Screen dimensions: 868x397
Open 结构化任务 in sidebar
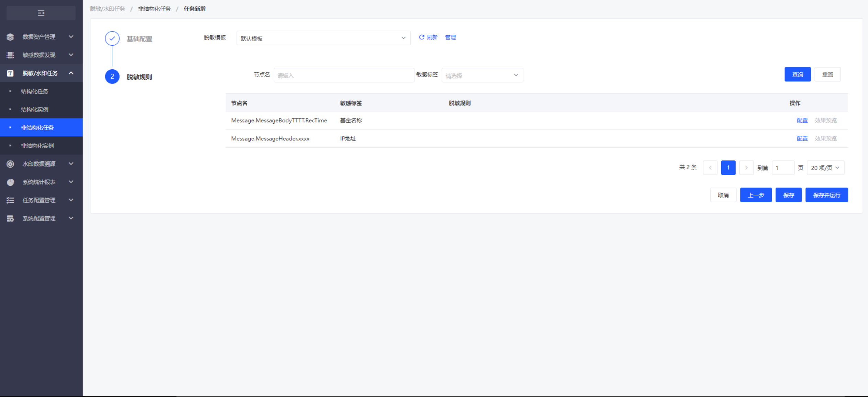pos(41,91)
